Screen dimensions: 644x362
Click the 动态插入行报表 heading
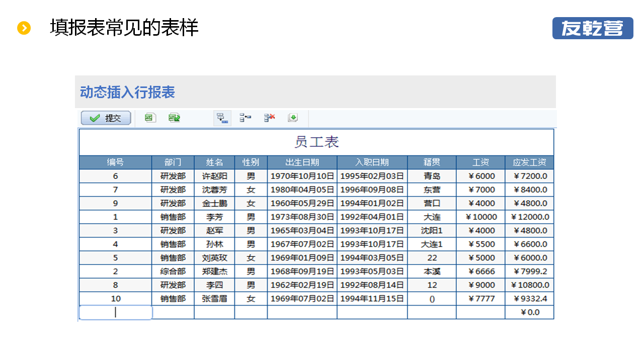127,93
